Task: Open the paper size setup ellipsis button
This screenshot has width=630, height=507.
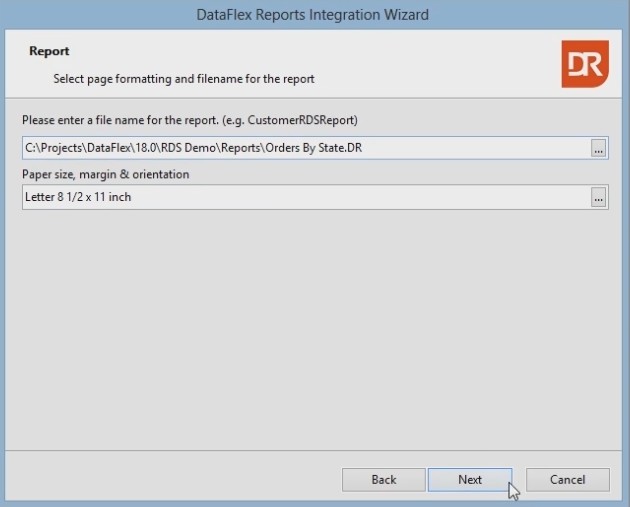Action: tap(598, 198)
